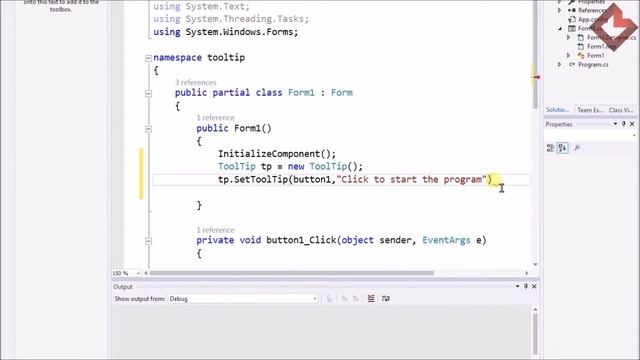Image resolution: width=640 pixels, height=360 pixels.
Task: Select Program.cs in Solution Explorer
Action: (593, 64)
